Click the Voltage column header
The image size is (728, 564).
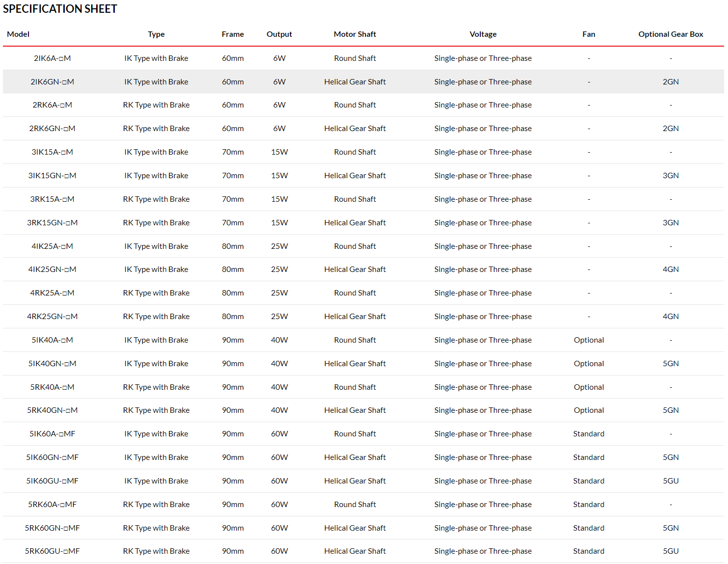483,34
